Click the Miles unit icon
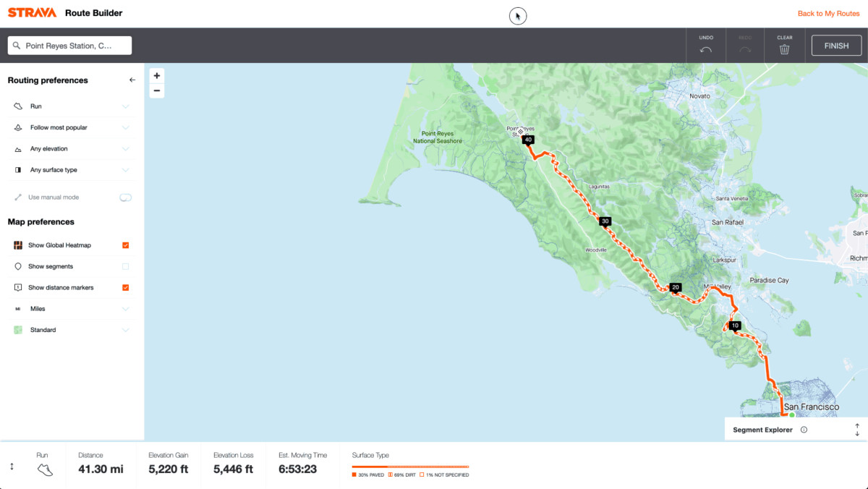868x489 pixels. coord(18,309)
